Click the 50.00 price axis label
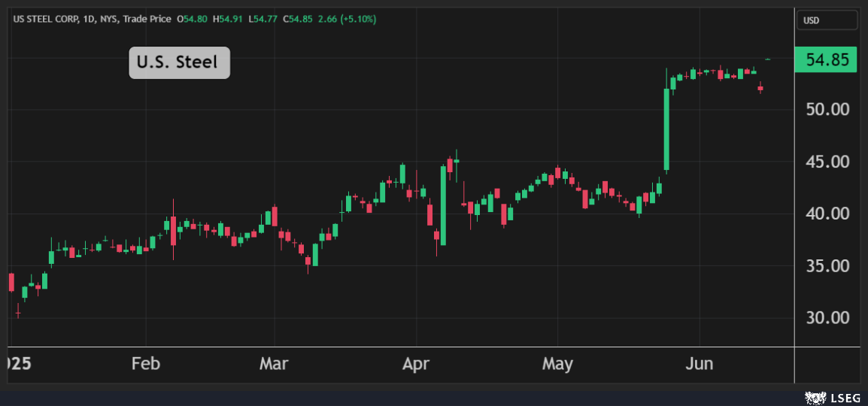The image size is (868, 406). pos(827,110)
